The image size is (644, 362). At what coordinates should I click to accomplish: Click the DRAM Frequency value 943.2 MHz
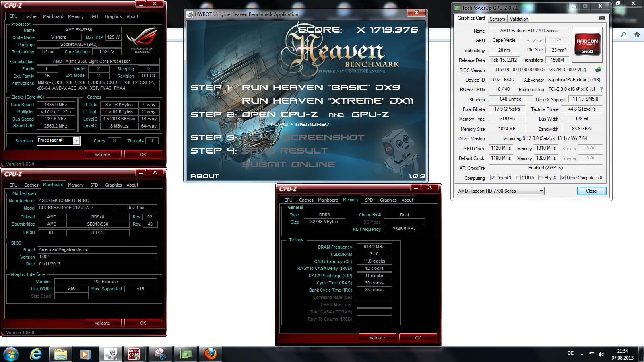click(374, 247)
